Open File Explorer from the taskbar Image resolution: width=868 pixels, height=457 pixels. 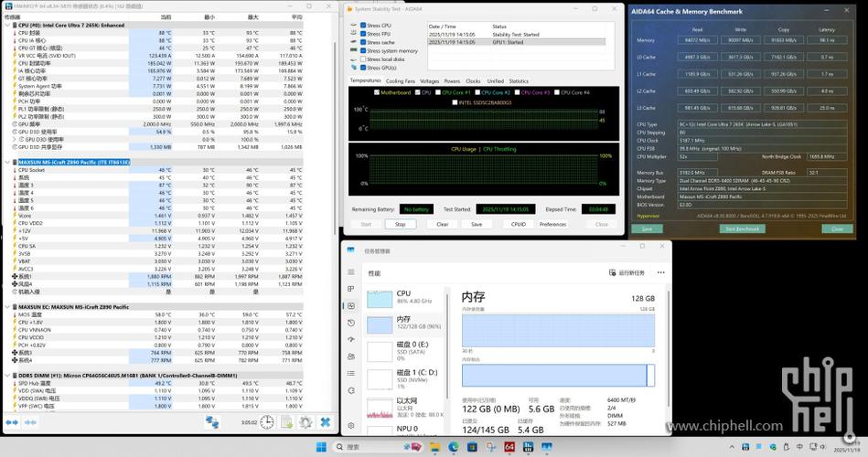tap(434, 446)
